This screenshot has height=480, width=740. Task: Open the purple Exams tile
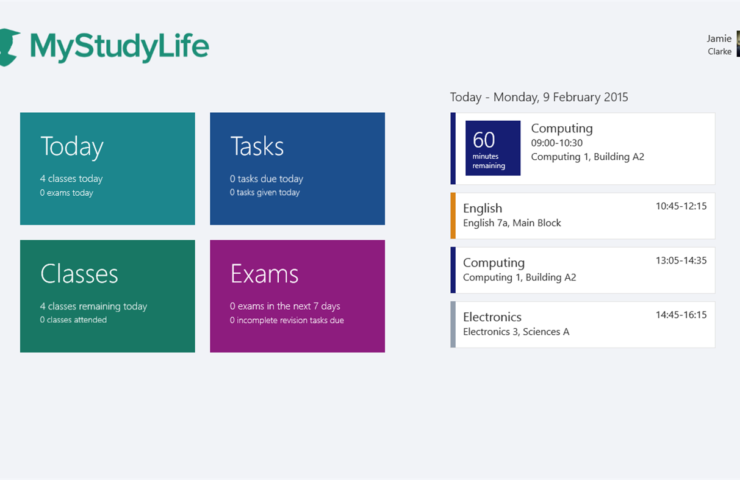[297, 296]
